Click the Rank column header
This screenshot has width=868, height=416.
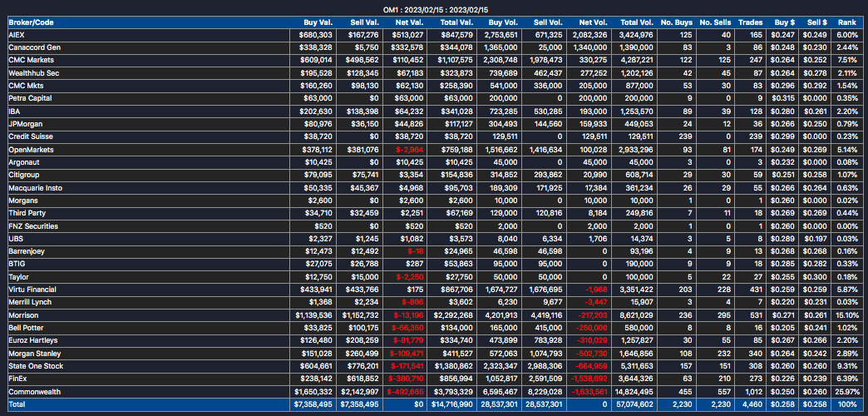(x=846, y=22)
